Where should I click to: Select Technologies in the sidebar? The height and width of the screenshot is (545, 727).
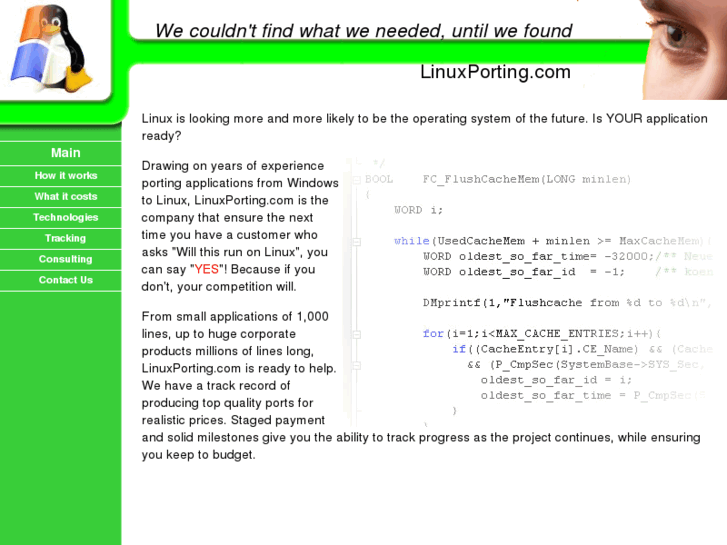pyautogui.click(x=65, y=218)
